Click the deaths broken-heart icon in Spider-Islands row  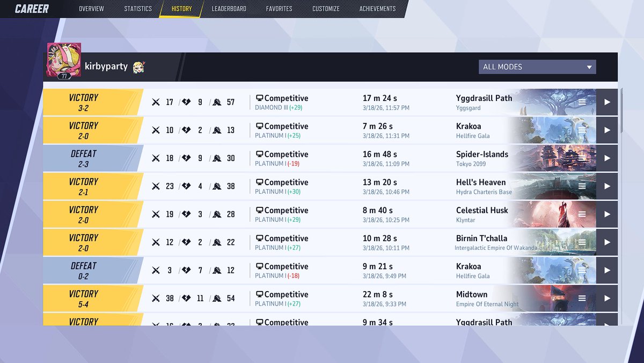[x=187, y=158]
